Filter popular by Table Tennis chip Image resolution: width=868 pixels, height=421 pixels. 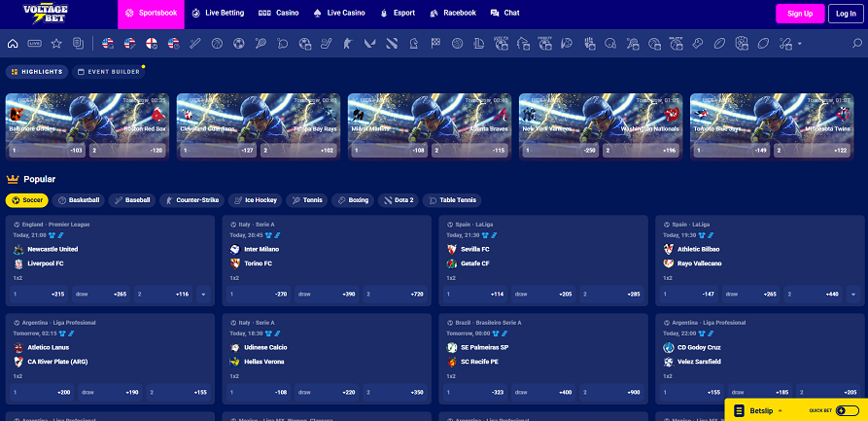point(452,200)
